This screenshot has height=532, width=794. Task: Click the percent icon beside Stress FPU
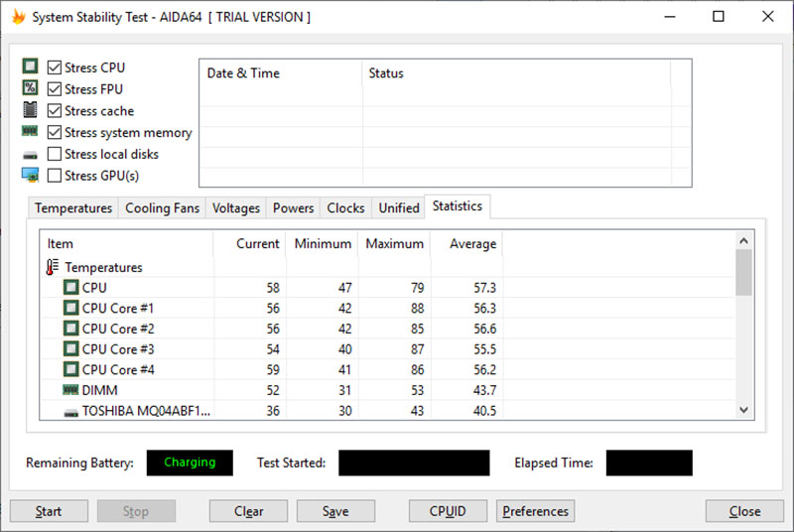point(30,88)
